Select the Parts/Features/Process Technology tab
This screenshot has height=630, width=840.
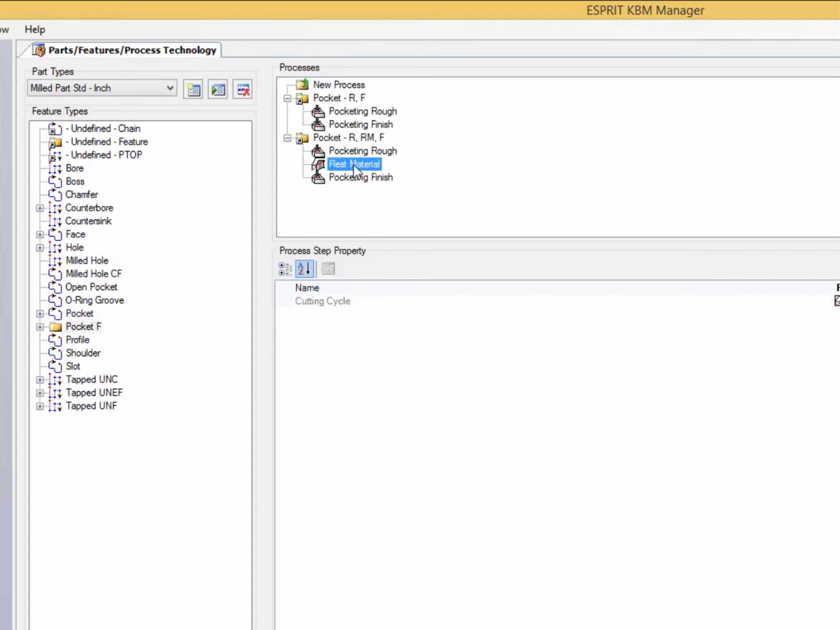pyautogui.click(x=131, y=50)
